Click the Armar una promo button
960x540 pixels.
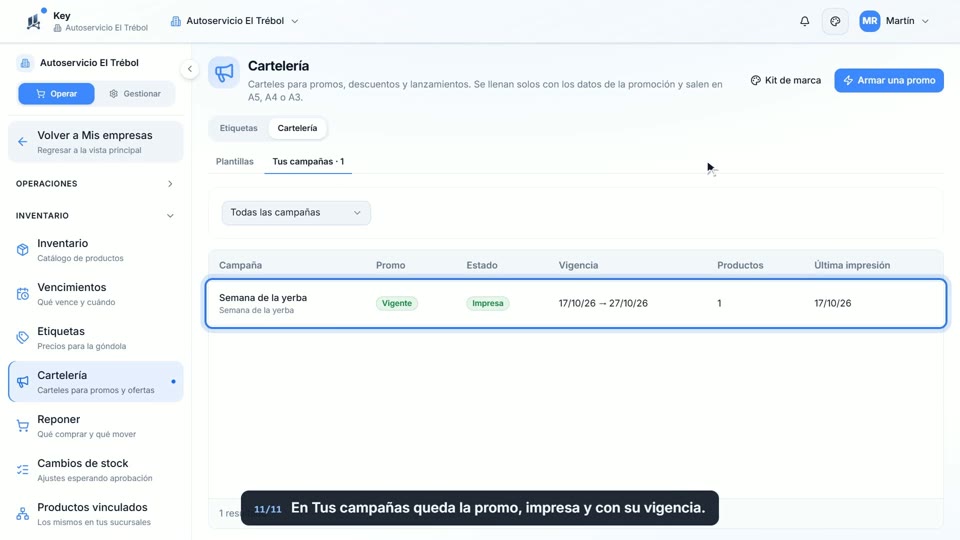[888, 80]
